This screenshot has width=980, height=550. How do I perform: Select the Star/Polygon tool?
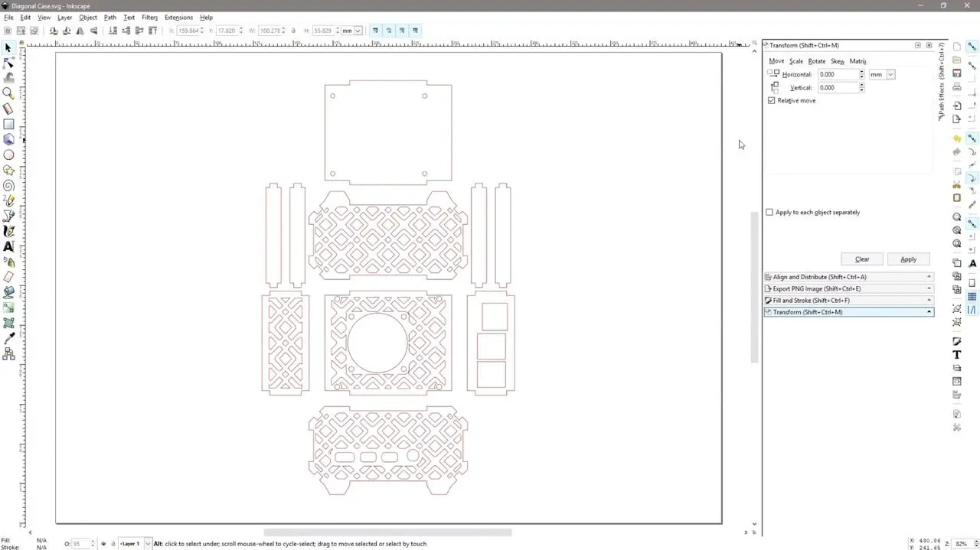[x=8, y=170]
